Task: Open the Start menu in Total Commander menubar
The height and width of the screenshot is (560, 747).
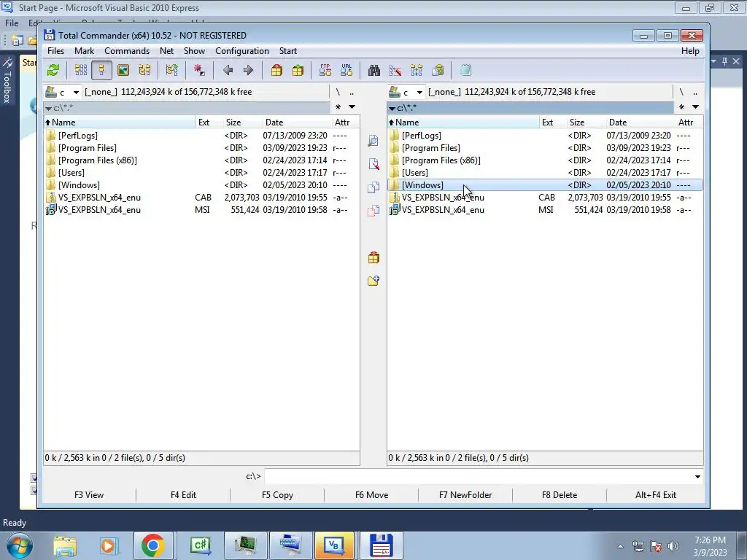Action: pyautogui.click(x=287, y=51)
